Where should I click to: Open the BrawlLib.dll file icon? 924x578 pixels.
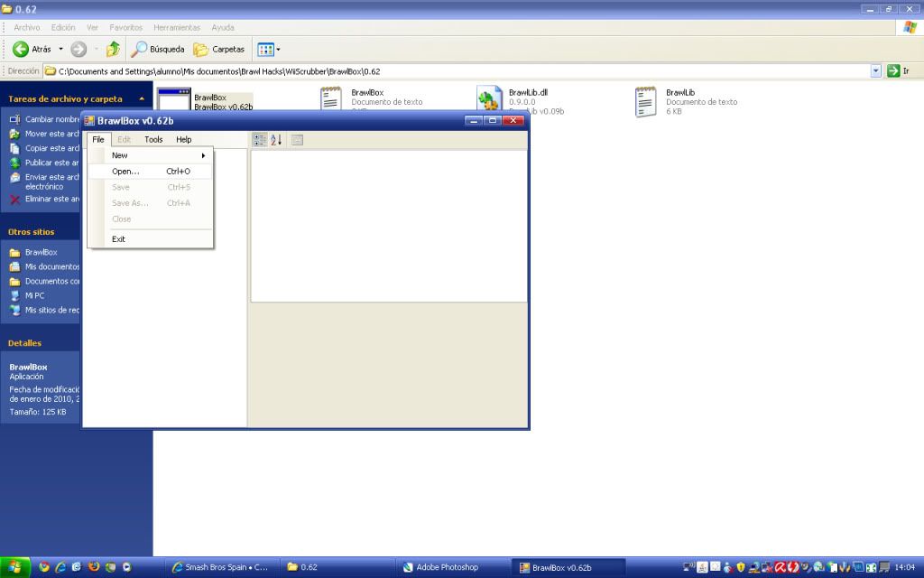[489, 101]
